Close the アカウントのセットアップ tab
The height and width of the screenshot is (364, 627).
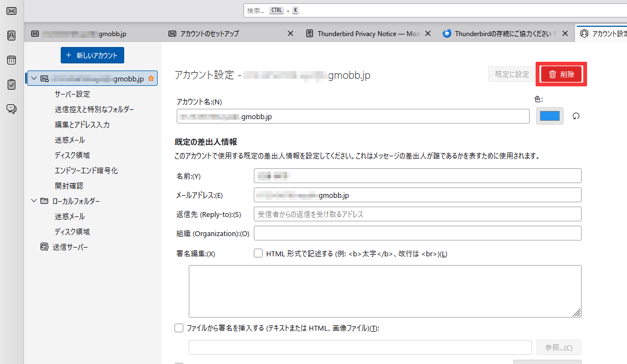point(291,33)
